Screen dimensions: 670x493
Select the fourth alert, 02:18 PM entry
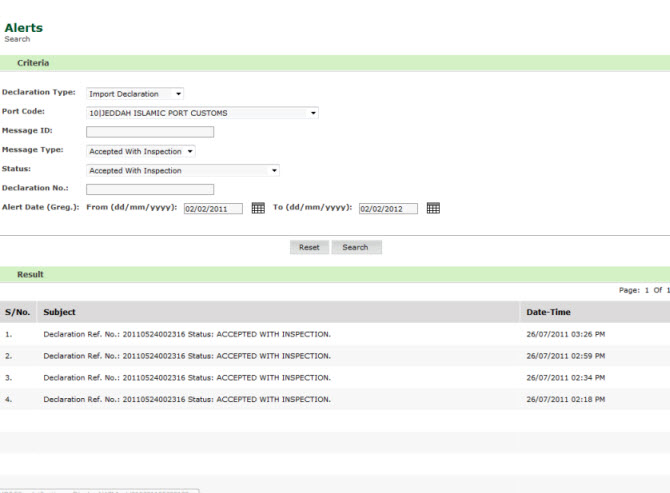(x=187, y=400)
